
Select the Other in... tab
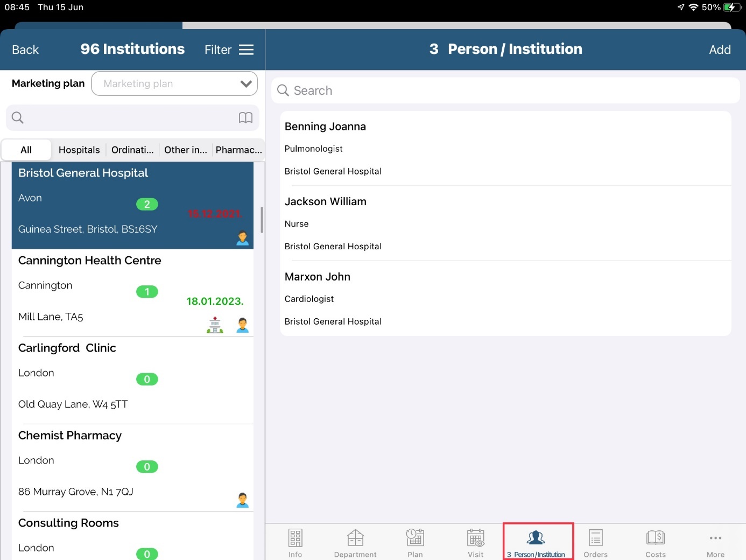185,150
